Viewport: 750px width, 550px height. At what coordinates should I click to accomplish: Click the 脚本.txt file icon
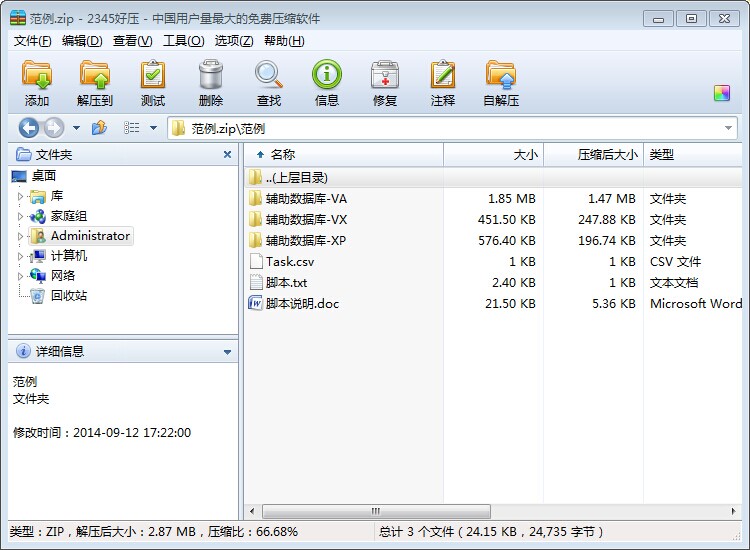point(256,282)
